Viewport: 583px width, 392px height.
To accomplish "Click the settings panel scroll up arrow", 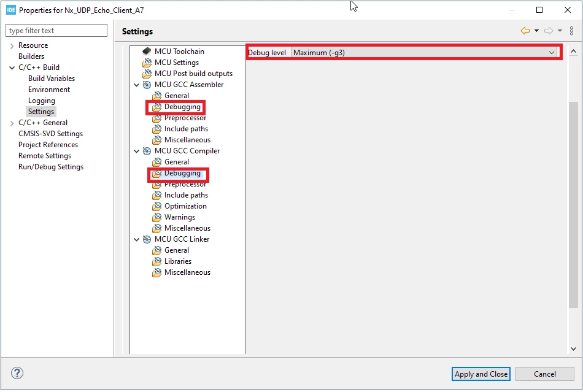I will (573, 52).
